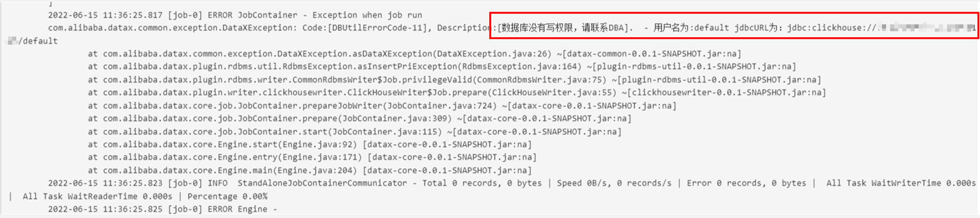Click the jdbc:clickhouse URL text
This screenshot has width=980, height=218.
click(881, 28)
